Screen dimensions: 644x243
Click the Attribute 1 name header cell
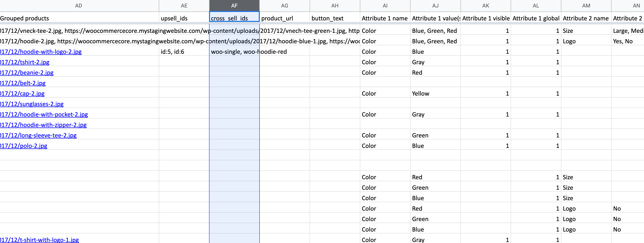tap(385, 18)
